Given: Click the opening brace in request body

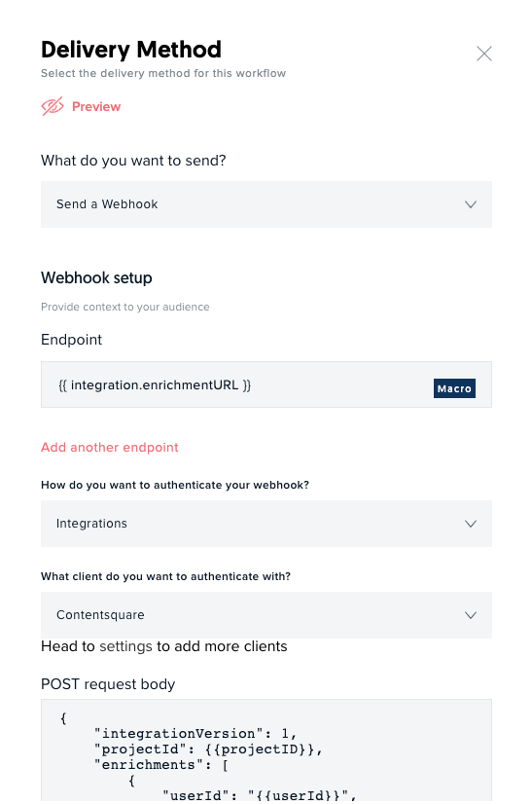Looking at the screenshot, I should click(63, 718).
